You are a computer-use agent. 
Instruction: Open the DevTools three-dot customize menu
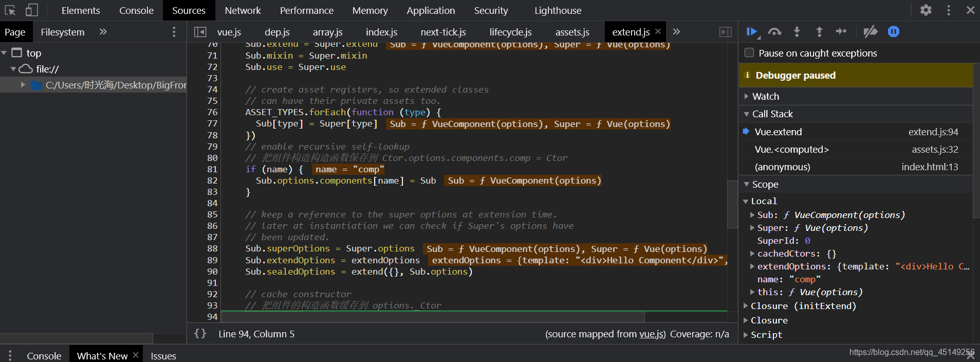(949, 10)
